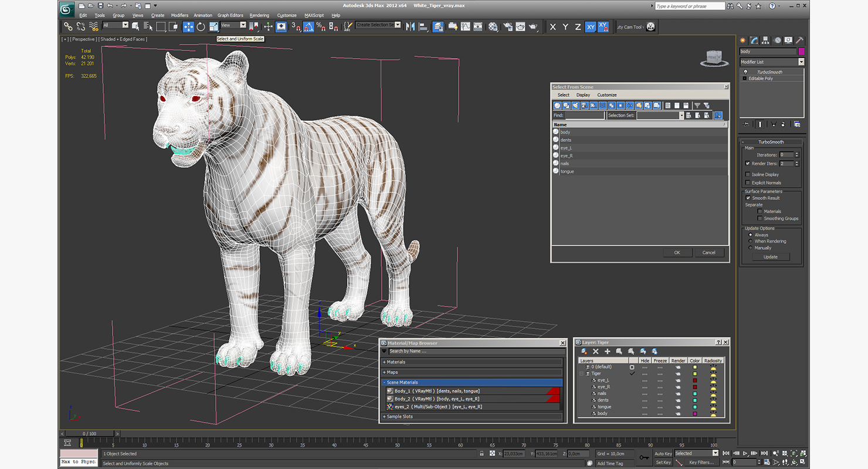This screenshot has width=868, height=469.
Task: Check Separate by Materials option
Action: point(759,212)
